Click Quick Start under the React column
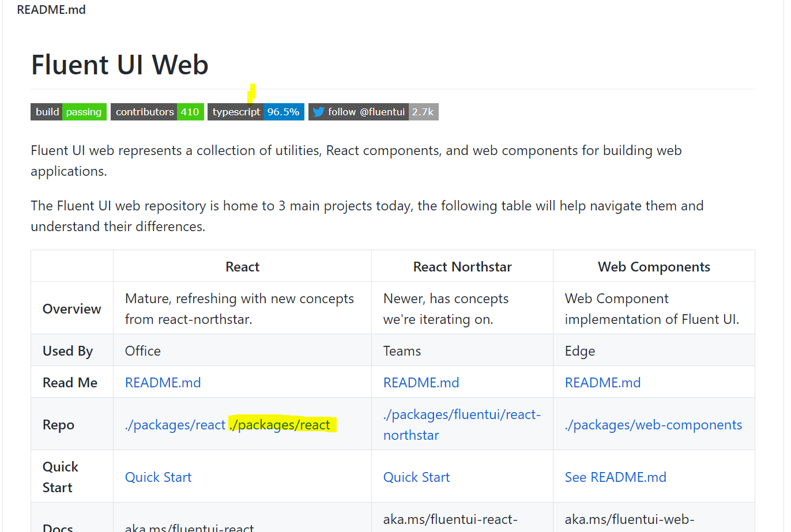 point(158,477)
